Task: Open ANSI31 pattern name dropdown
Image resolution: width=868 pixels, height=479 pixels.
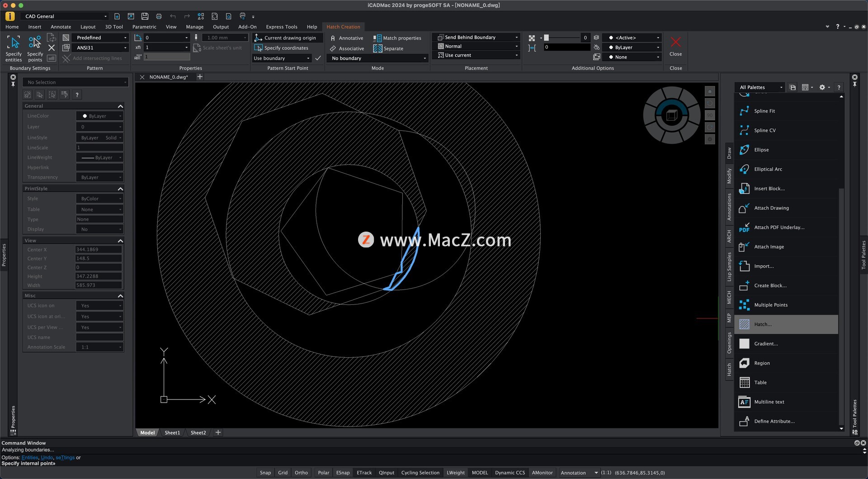Action: [100, 47]
